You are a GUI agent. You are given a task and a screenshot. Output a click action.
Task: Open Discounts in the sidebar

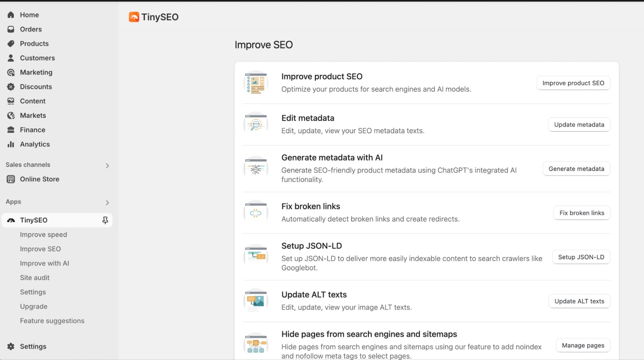[36, 87]
